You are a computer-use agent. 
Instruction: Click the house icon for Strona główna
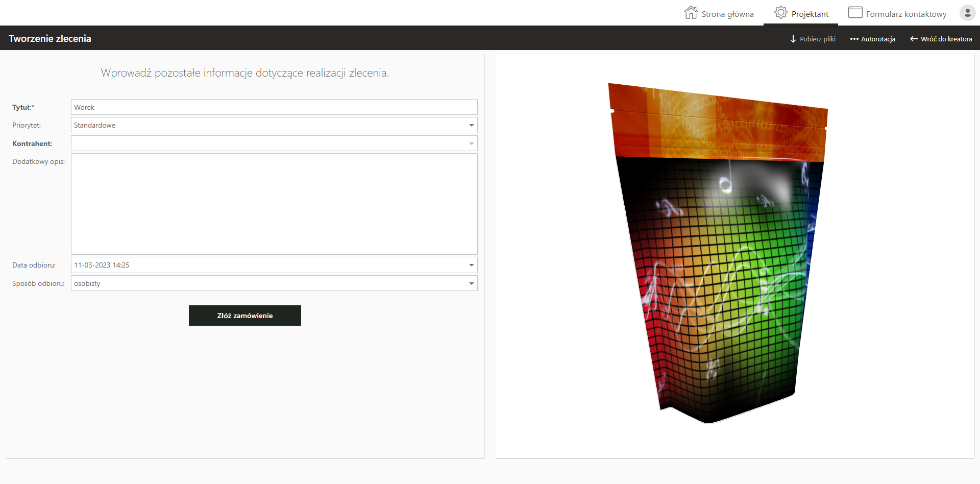[x=691, y=13]
